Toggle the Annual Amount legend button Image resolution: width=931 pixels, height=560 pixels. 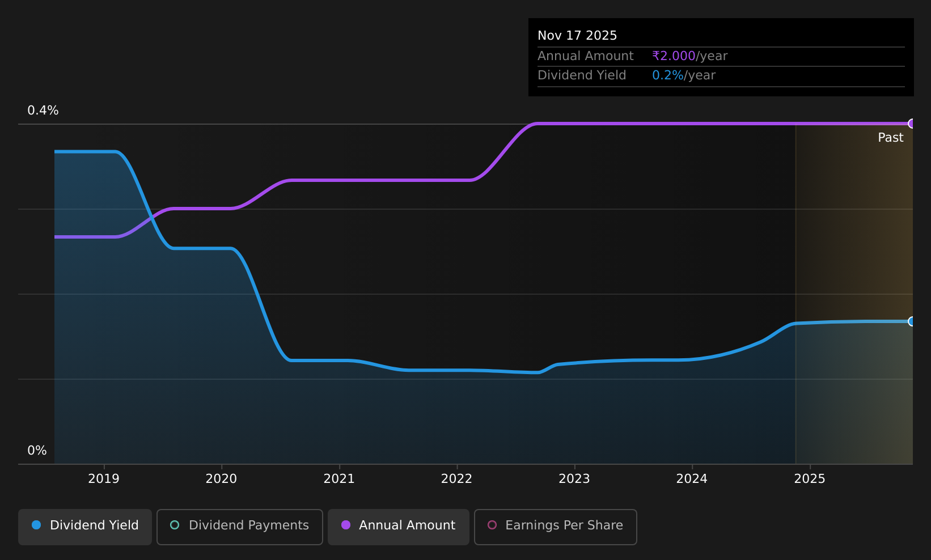(399, 527)
